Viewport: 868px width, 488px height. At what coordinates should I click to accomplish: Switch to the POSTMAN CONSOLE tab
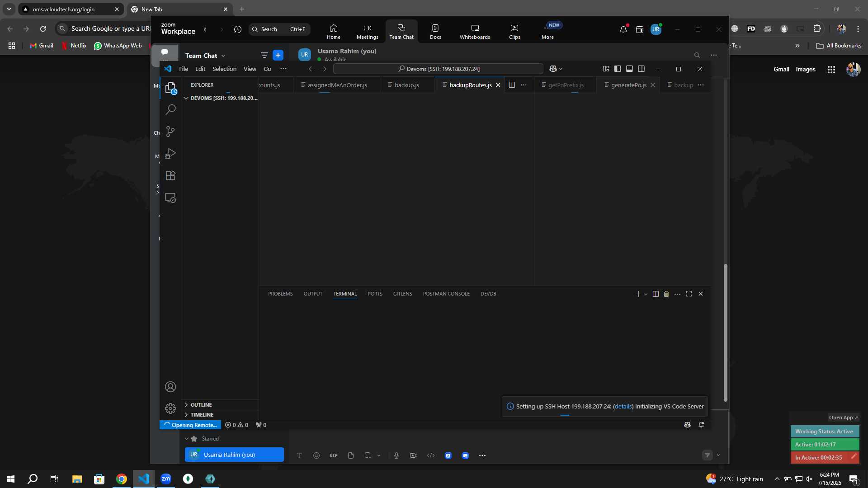coord(446,294)
